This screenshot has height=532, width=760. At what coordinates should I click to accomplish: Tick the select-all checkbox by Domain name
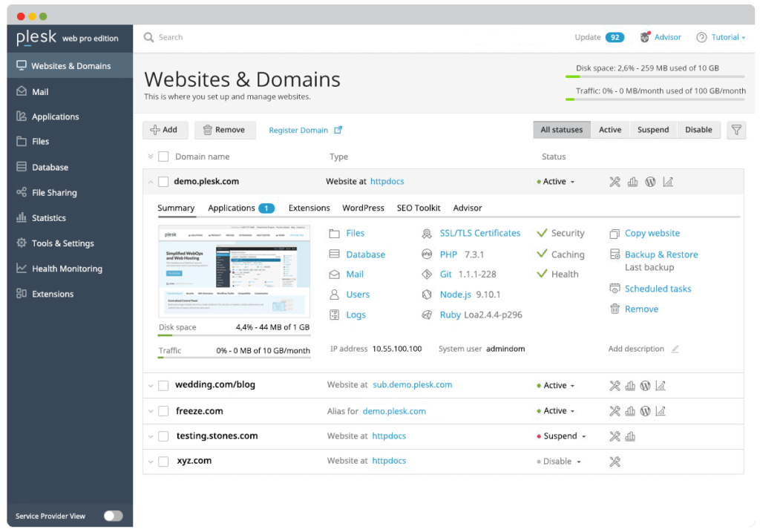click(x=163, y=157)
